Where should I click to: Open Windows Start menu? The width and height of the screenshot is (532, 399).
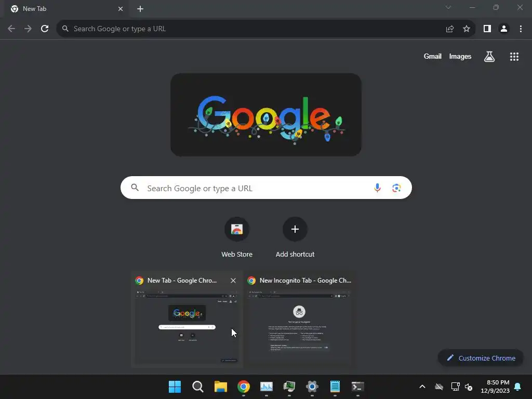175,387
